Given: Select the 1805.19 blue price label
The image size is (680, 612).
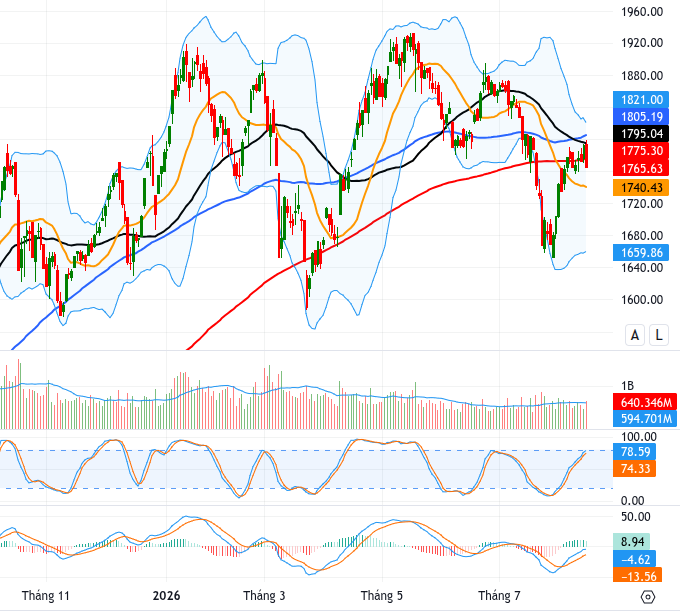Looking at the screenshot, I should 641,117.
